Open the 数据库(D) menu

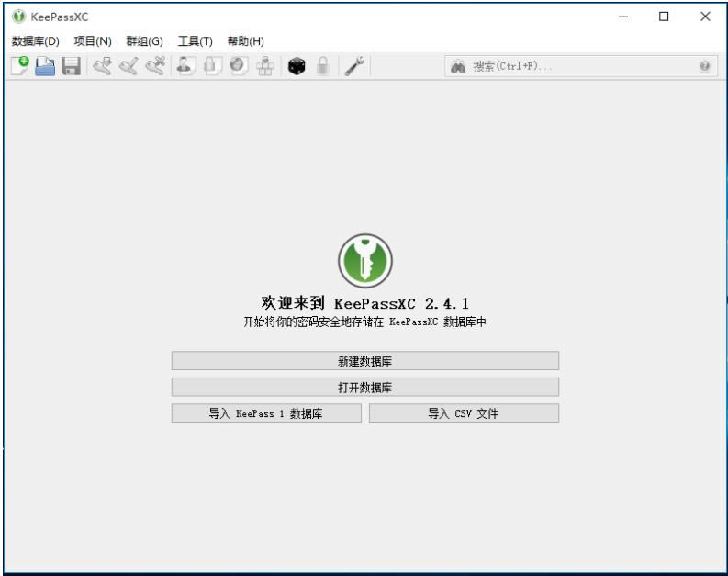click(35, 41)
